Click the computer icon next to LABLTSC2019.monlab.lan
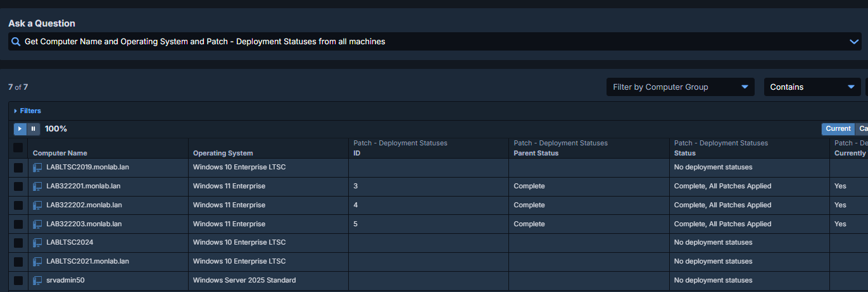Viewport: 868px width, 292px height. pos(37,167)
